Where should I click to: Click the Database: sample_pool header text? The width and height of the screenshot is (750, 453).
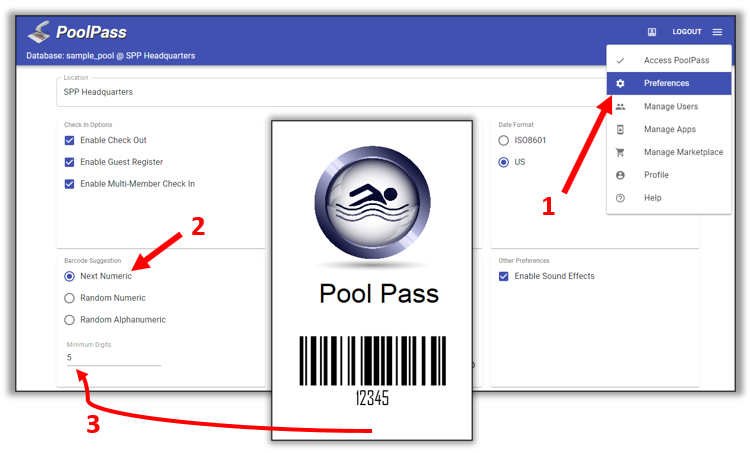point(110,56)
